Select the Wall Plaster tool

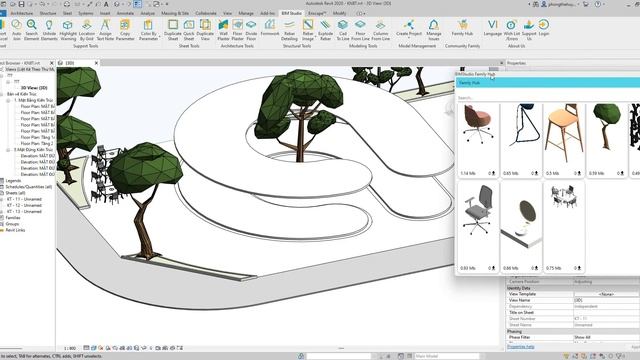pos(223,30)
